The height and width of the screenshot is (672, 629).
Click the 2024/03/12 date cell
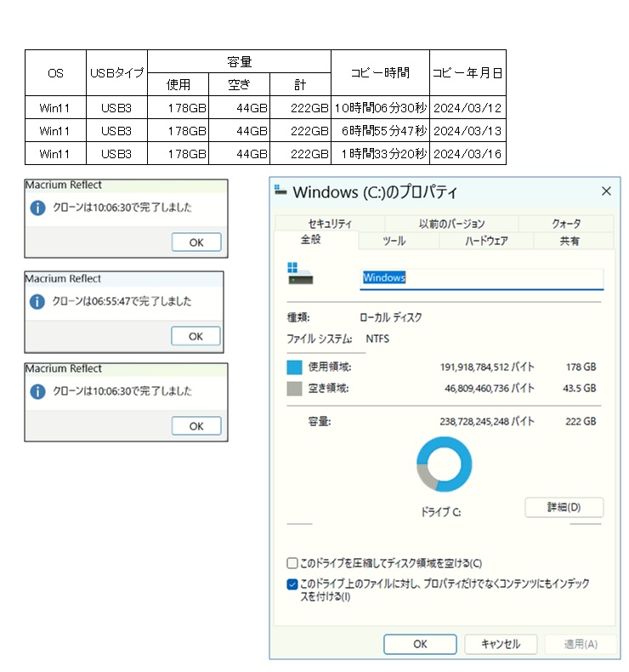pyautogui.click(x=467, y=107)
